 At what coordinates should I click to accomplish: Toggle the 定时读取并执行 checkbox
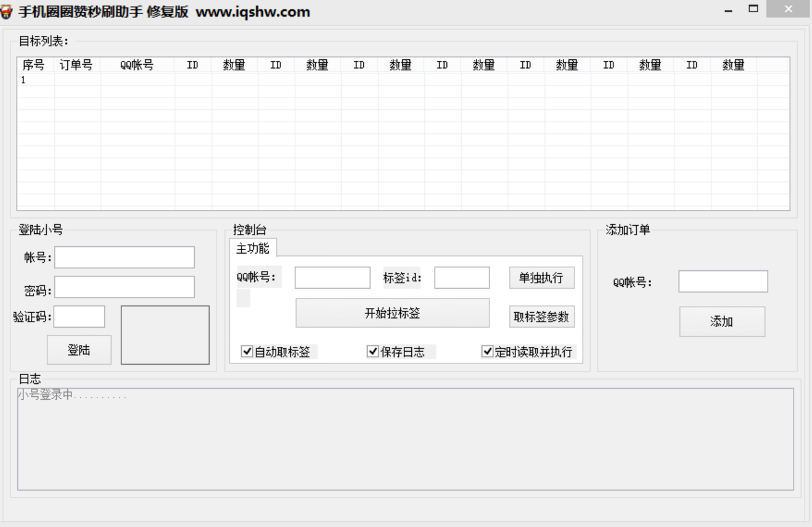click(487, 352)
